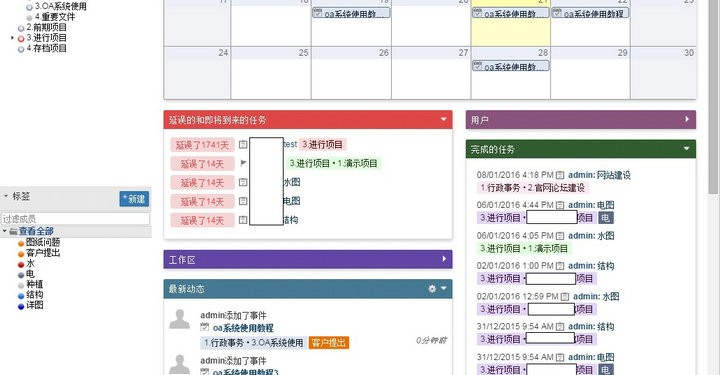The height and width of the screenshot is (375, 720).
Task: Expand the 用户 panel arrow
Action: [x=687, y=119]
